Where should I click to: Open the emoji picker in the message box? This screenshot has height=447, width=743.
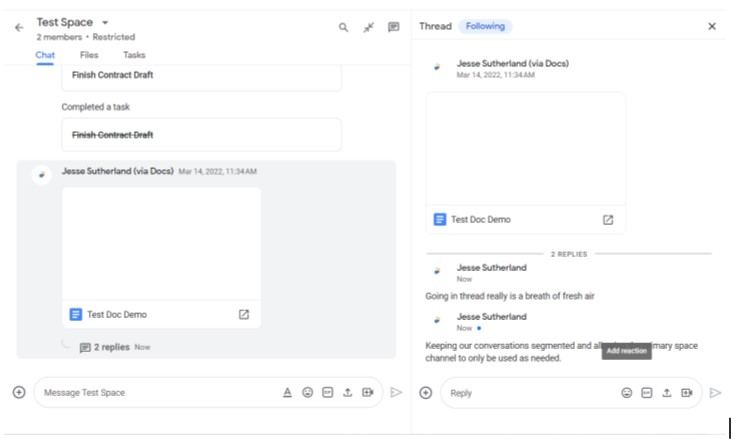click(307, 393)
